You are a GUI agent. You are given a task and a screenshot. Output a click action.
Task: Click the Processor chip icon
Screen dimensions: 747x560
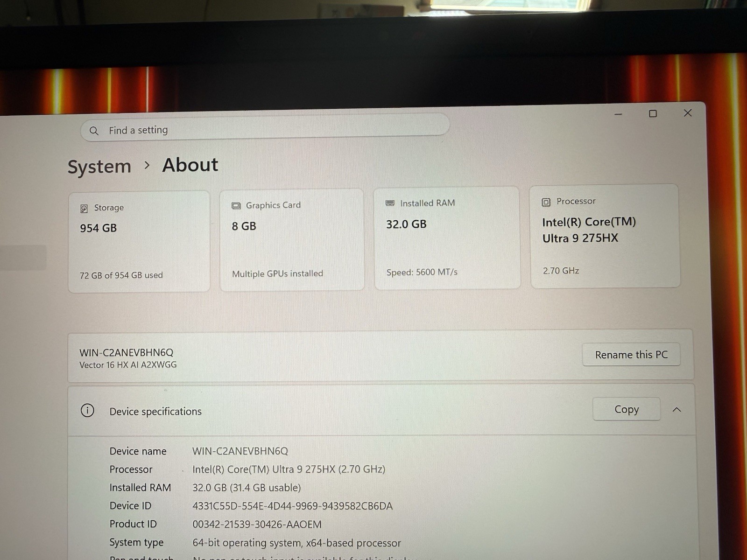(546, 202)
